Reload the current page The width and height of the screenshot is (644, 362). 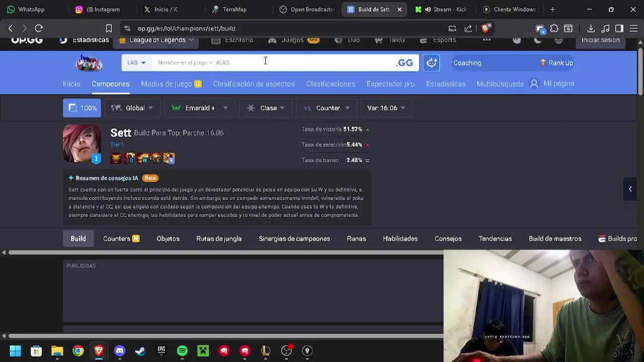(39, 28)
